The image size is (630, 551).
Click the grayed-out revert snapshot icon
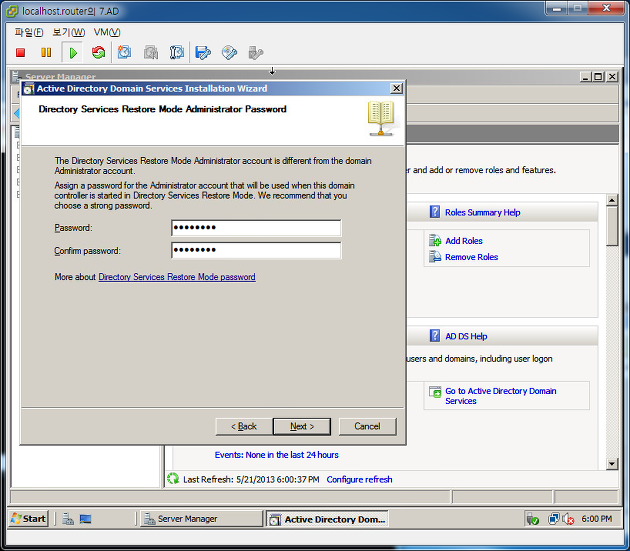pyautogui.click(x=151, y=53)
